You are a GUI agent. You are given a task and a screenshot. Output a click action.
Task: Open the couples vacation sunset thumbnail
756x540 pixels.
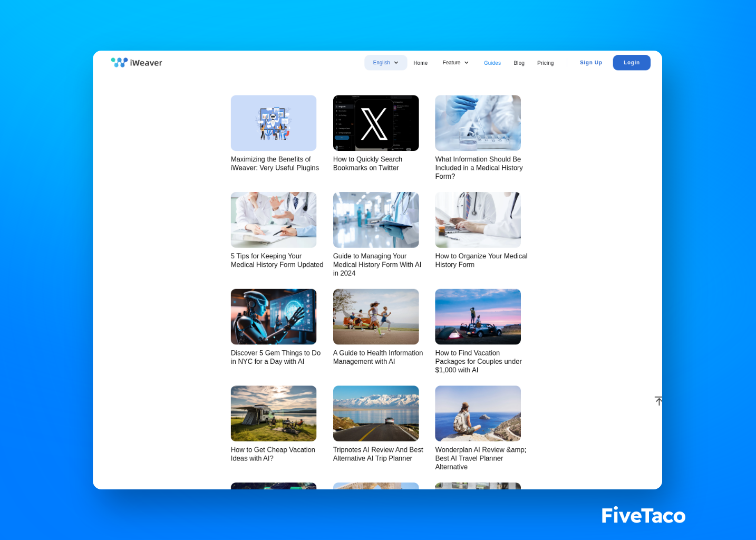pyautogui.click(x=478, y=316)
